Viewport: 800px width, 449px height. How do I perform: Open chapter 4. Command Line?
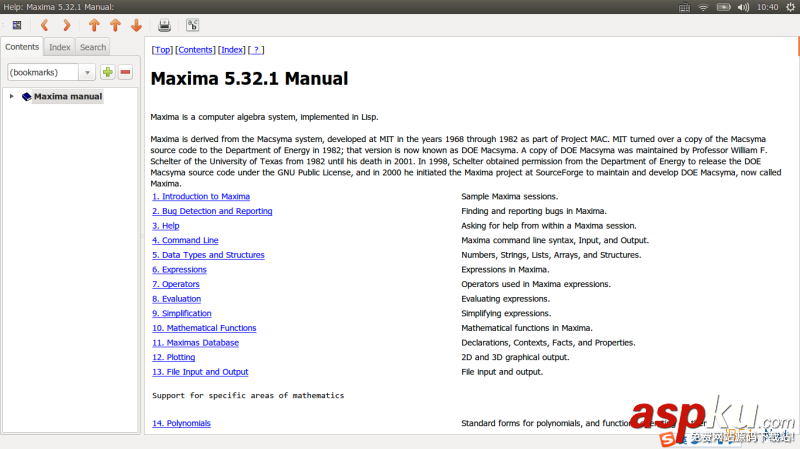185,240
